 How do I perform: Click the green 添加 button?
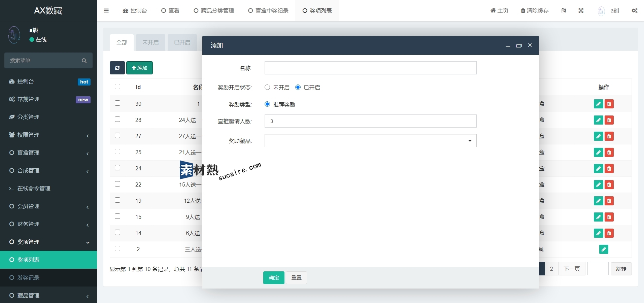click(x=139, y=68)
